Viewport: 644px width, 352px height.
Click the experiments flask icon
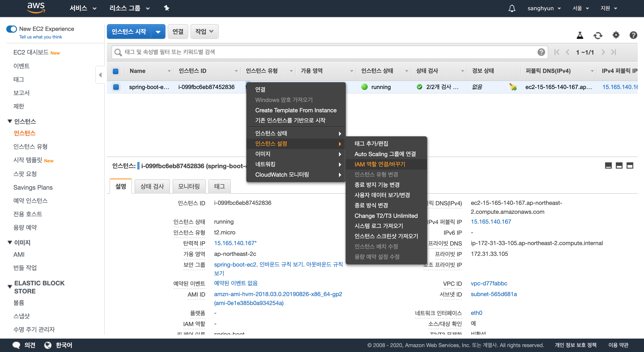pos(580,36)
